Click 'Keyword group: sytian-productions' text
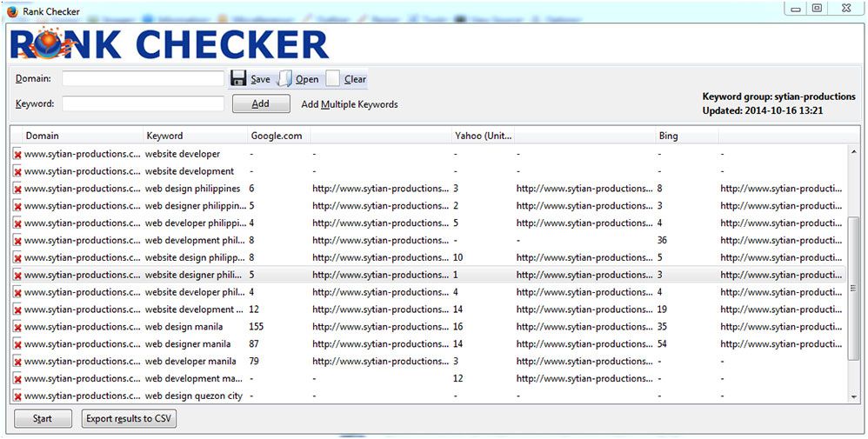Screen dimensions: 868x439 coord(779,96)
